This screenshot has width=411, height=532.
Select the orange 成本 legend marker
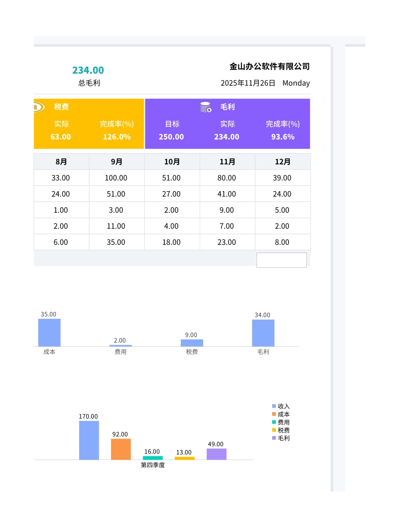point(274,414)
